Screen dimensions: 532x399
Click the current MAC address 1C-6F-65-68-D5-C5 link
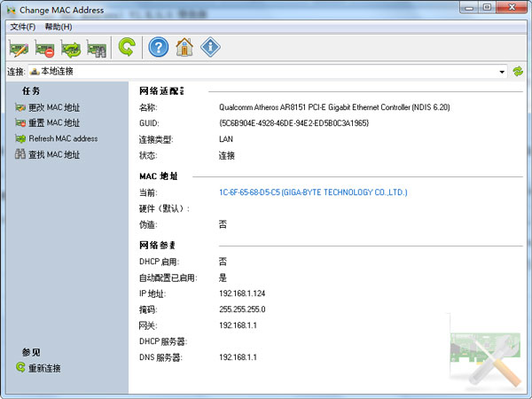point(313,192)
